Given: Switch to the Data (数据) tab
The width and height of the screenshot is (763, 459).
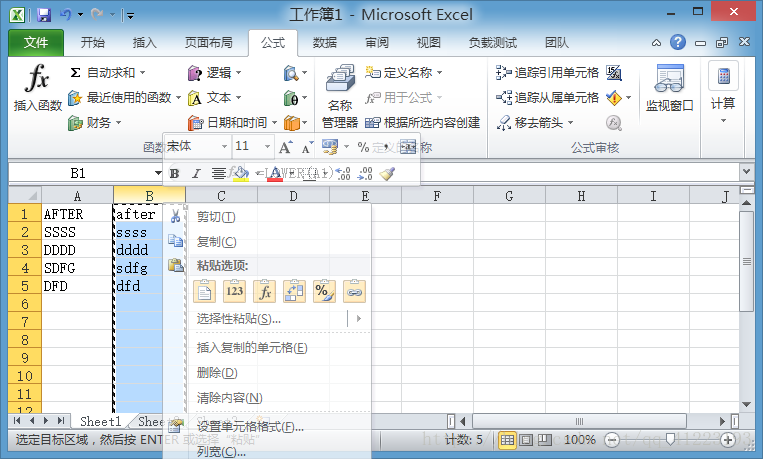Looking at the screenshot, I should [325, 43].
